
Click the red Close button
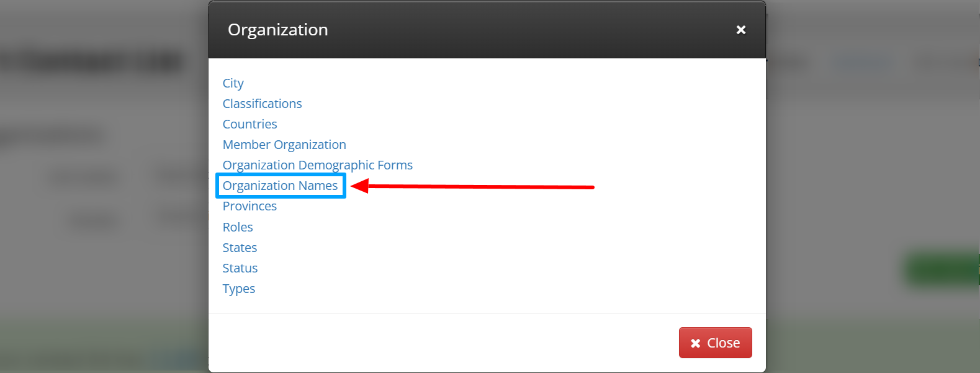715,343
